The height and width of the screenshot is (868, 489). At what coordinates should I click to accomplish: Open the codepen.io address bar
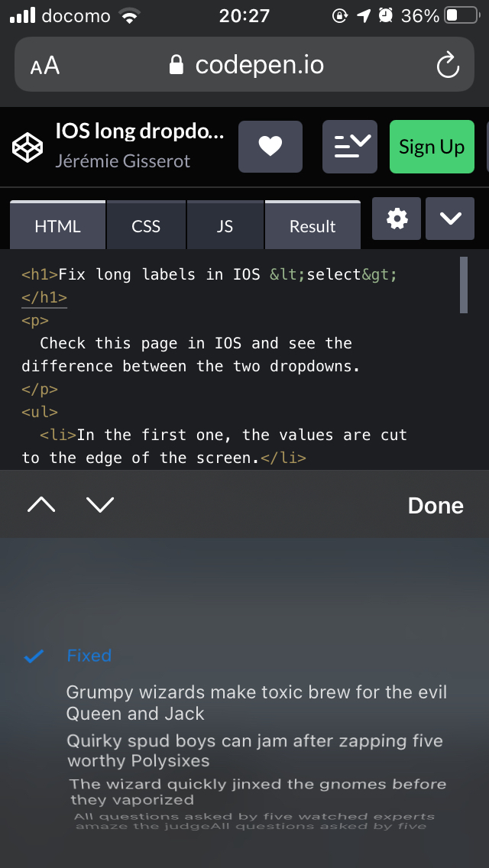click(244, 64)
